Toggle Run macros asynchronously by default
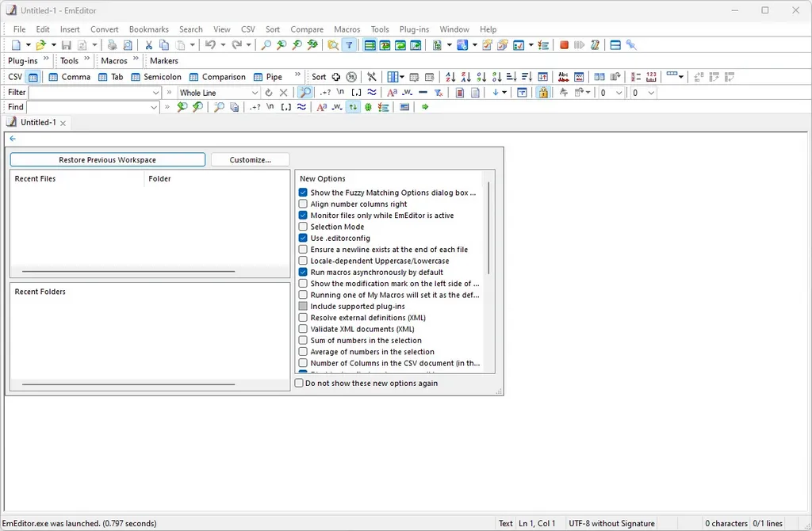Viewport: 812px width, 531px height. click(303, 272)
